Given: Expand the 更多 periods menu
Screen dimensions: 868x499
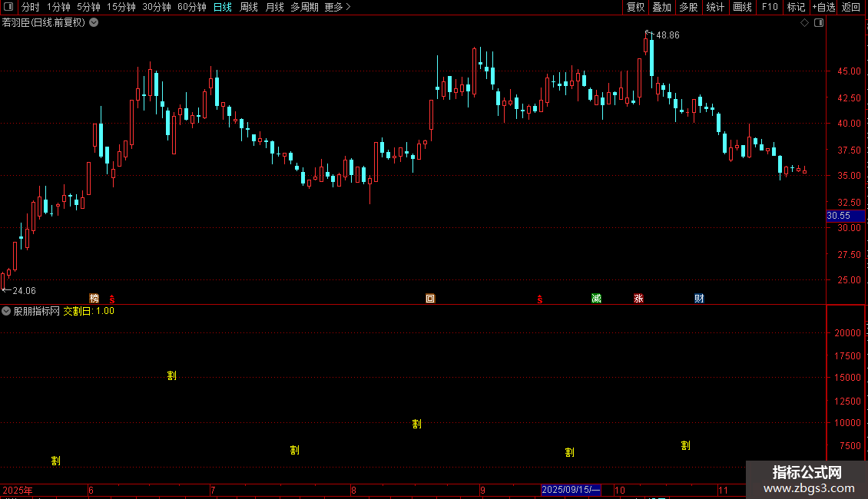Looking at the screenshot, I should tap(337, 7).
